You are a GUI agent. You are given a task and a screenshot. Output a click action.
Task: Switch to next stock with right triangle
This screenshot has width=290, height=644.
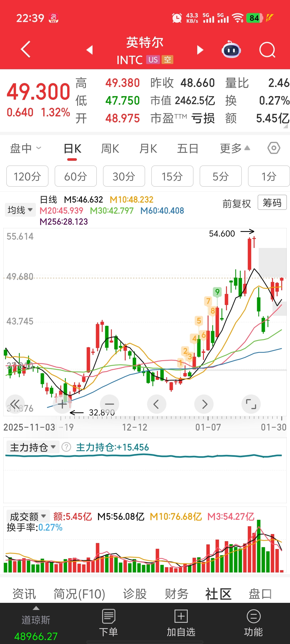[x=200, y=50]
